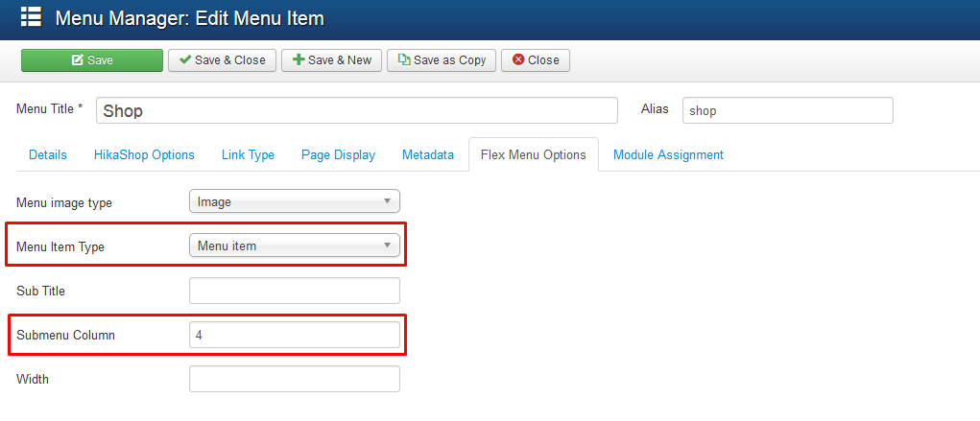The image size is (980, 421).
Task: Click the Save as Copy button
Action: click(x=442, y=60)
